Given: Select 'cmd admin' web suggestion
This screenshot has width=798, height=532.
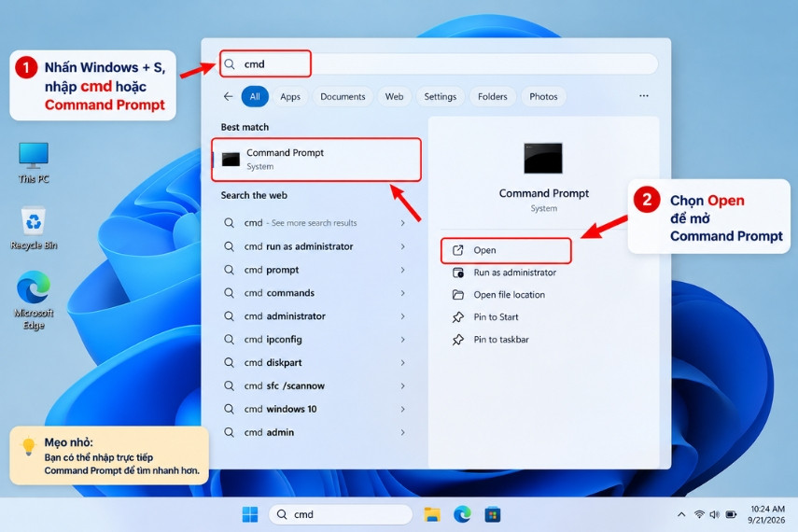Looking at the screenshot, I should 315,432.
